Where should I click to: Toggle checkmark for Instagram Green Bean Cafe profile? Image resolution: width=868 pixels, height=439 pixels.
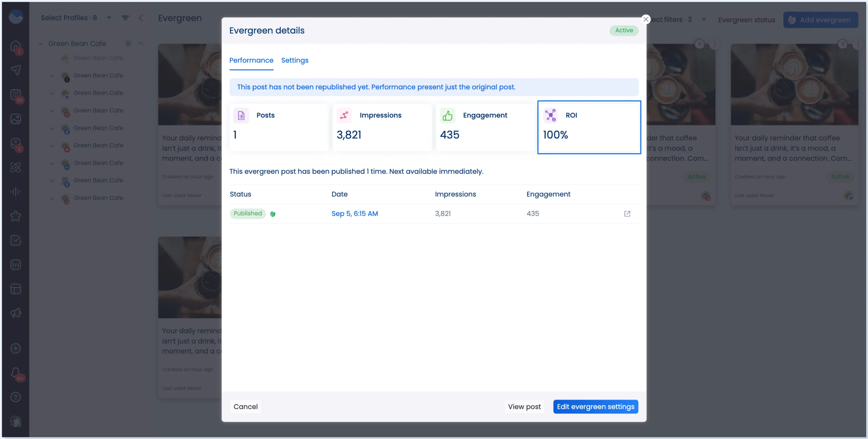pyautogui.click(x=52, y=198)
